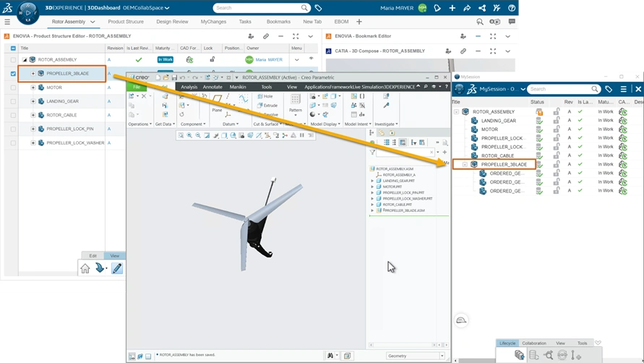The image size is (644, 363).
Task: Select the Hole tool in Creo
Action: [265, 96]
